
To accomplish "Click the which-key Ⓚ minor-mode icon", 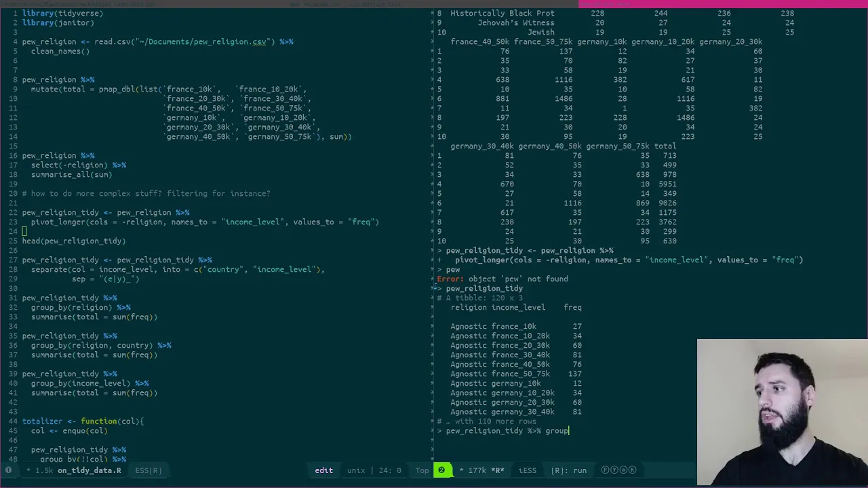I will 632,470.
